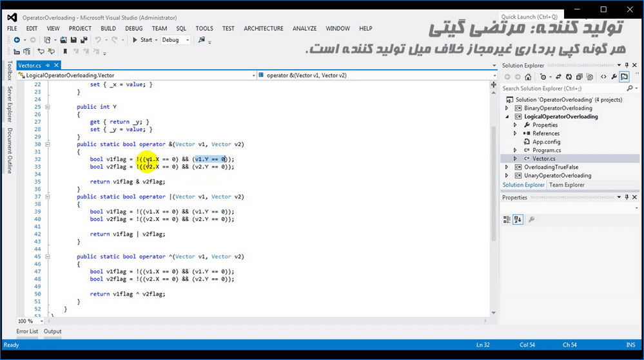Click the Solution Explorer Home icon

(x=528, y=77)
